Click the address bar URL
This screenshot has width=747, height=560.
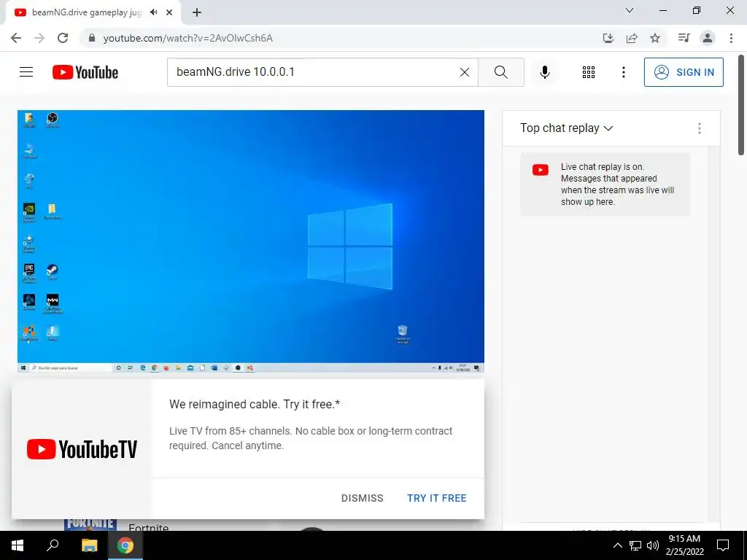[187, 38]
